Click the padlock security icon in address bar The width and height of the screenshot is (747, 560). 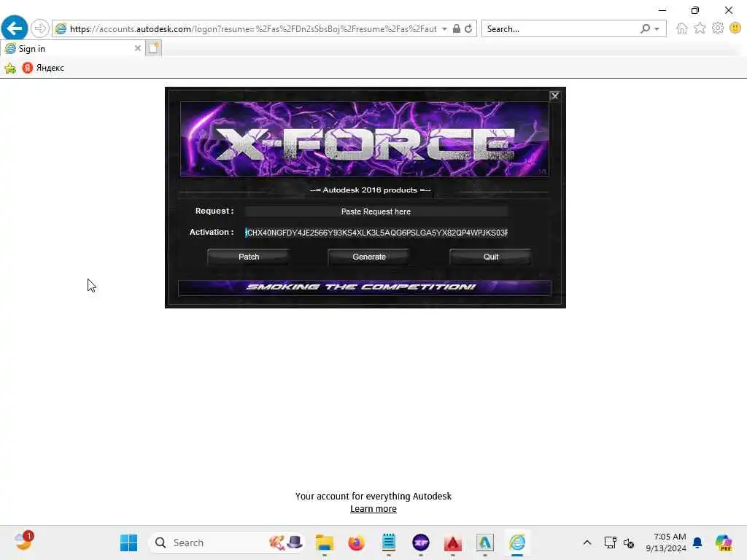click(x=457, y=28)
